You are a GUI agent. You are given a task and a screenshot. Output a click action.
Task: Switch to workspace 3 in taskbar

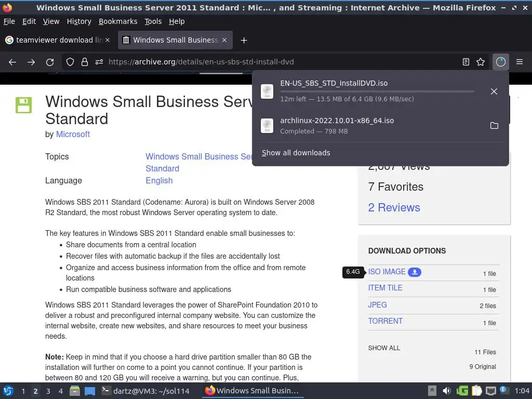pos(48,391)
